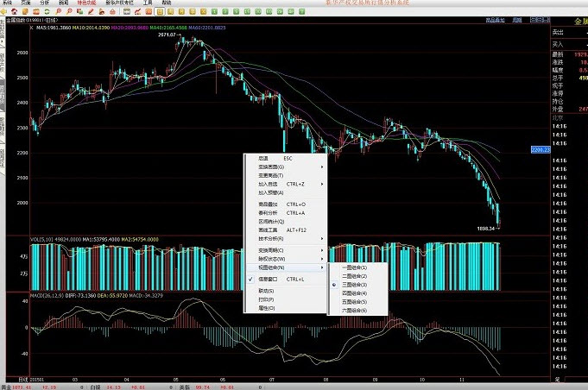Choose 打印(P) print item
The image size is (588, 390).
point(286,299)
